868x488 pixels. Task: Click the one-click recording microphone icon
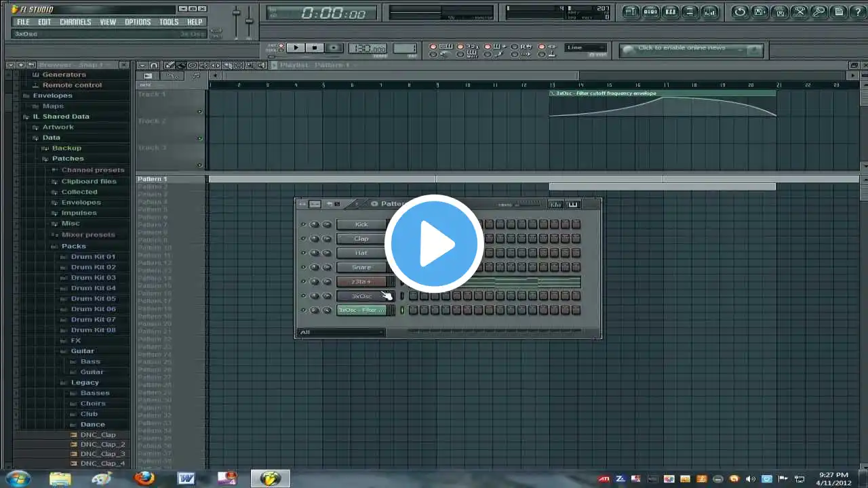point(819,12)
